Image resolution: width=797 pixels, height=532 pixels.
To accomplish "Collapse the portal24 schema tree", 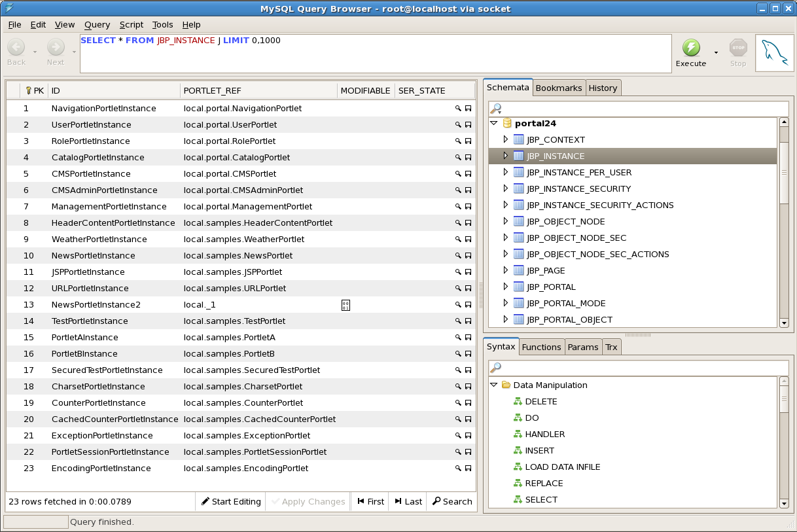I will click(x=494, y=123).
